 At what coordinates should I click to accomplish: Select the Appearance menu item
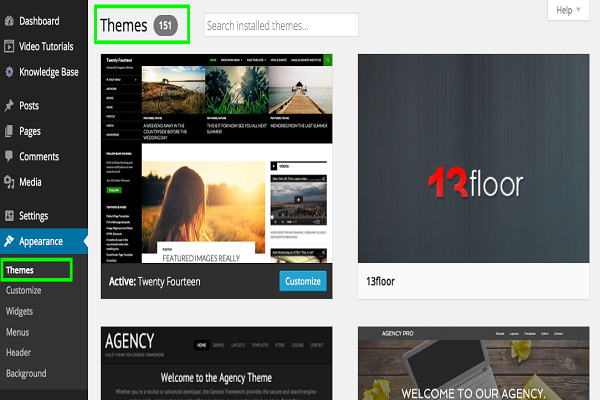coord(44,241)
